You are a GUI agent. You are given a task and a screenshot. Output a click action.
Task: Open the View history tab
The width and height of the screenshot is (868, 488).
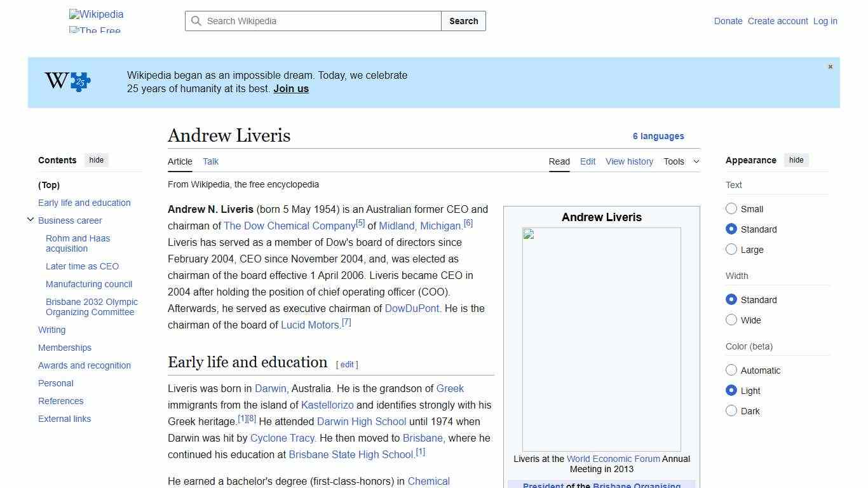click(x=629, y=161)
